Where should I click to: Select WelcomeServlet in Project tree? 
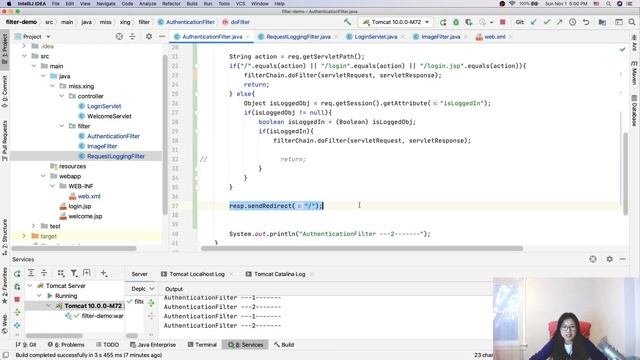point(109,116)
